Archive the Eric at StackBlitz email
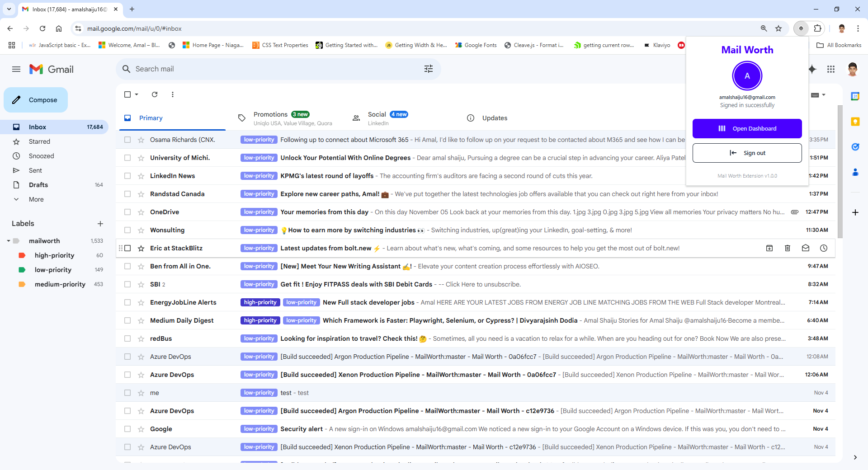The image size is (868, 470). coord(769,248)
